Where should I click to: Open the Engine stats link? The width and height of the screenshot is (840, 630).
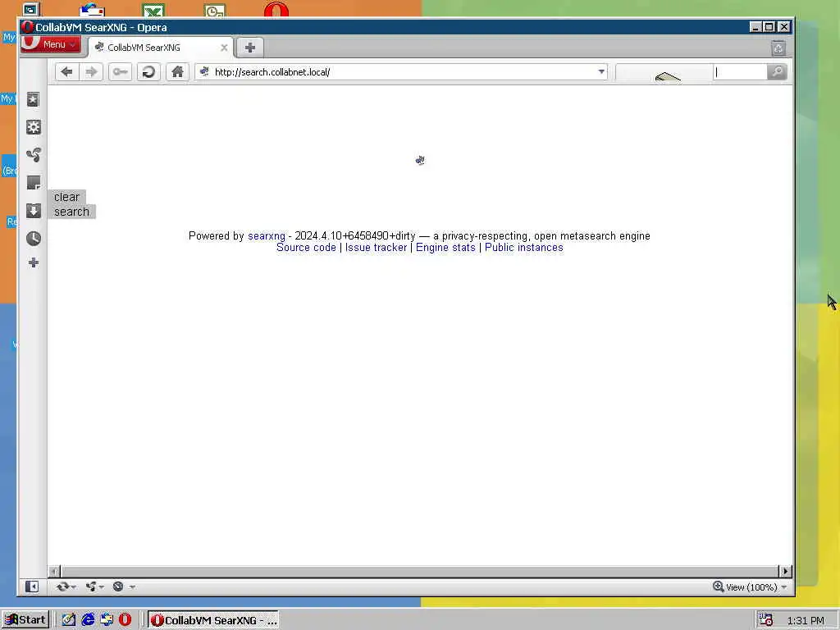[445, 248]
